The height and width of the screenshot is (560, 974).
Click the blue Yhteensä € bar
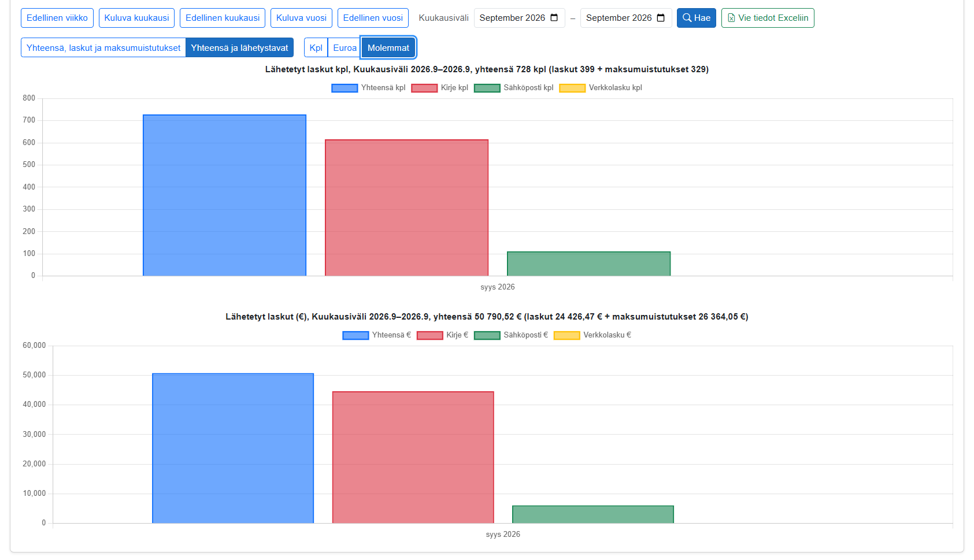click(233, 448)
